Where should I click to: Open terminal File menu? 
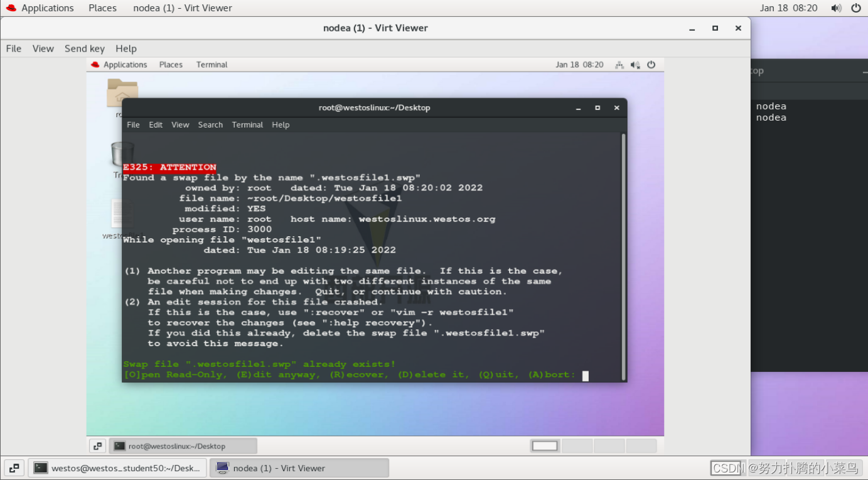(x=133, y=124)
